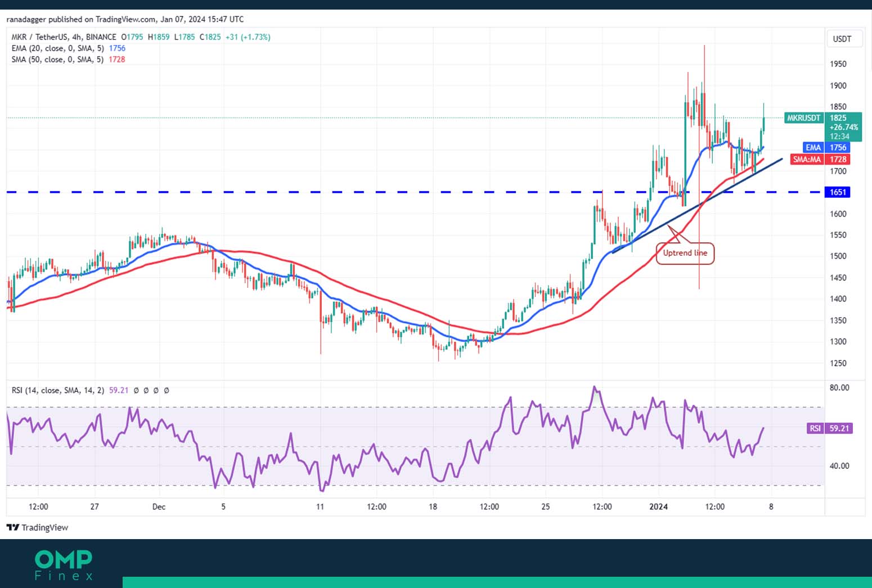The image size is (872, 588).
Task: Click the 1900 price axis label
Action: coord(838,85)
